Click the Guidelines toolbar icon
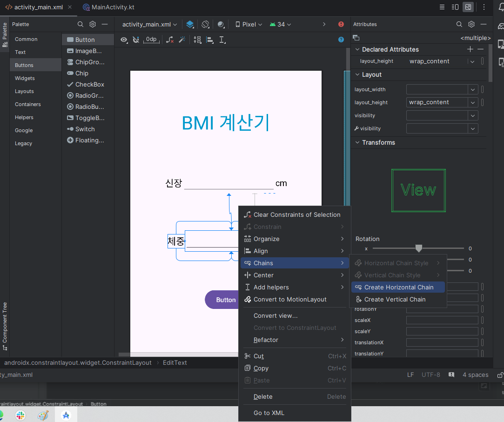 pyautogui.click(x=222, y=40)
